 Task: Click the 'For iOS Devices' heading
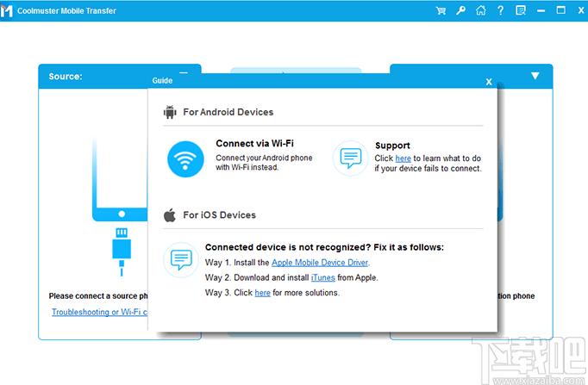(219, 215)
